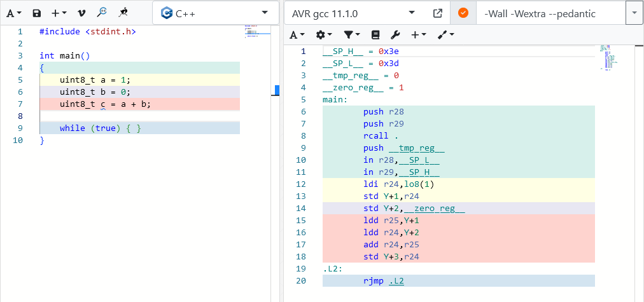Click the libraries book icon
This screenshot has height=302, width=644.
point(375,34)
